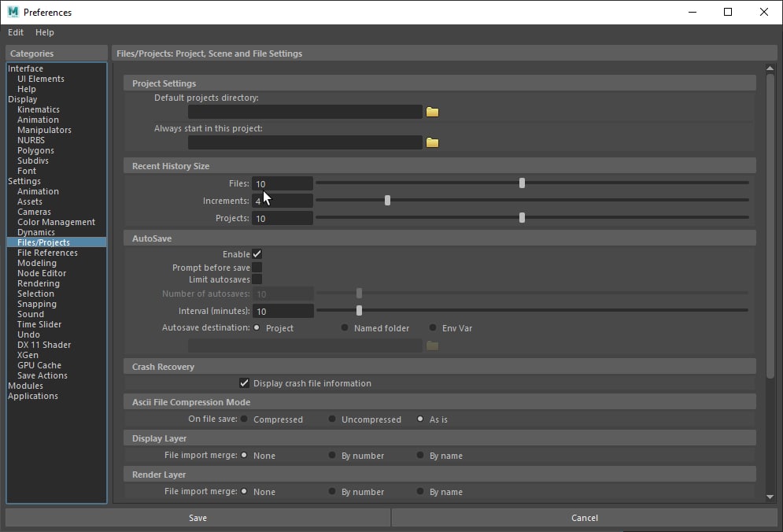Click the Maya logo in the title bar

click(x=13, y=12)
